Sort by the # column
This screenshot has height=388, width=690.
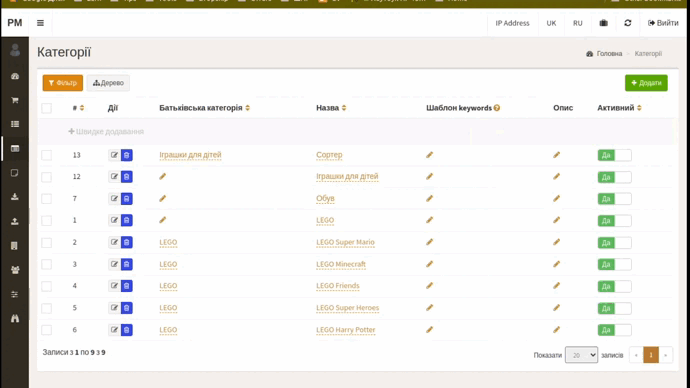78,108
